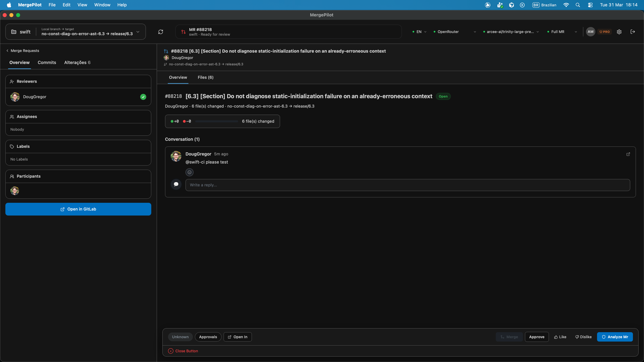644x362 pixels.
Task: Expand the local branch target selector
Action: (x=138, y=32)
